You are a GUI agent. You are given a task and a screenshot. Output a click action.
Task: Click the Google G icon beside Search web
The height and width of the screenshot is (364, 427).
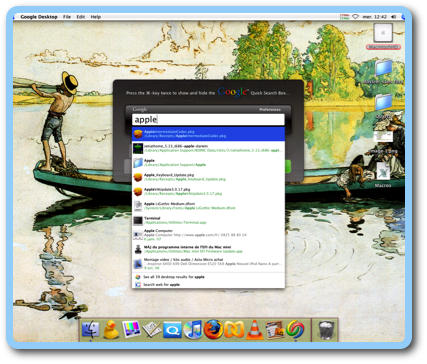[138, 285]
